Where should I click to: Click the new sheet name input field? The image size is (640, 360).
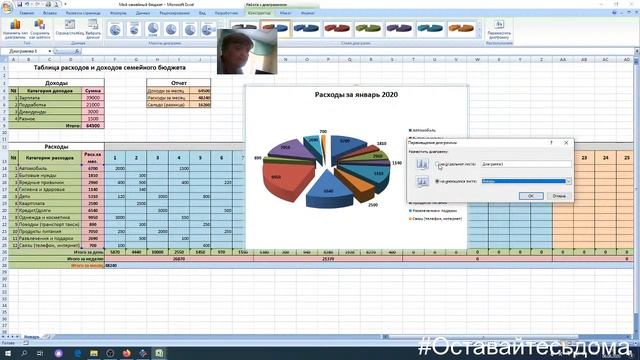[x=526, y=164]
